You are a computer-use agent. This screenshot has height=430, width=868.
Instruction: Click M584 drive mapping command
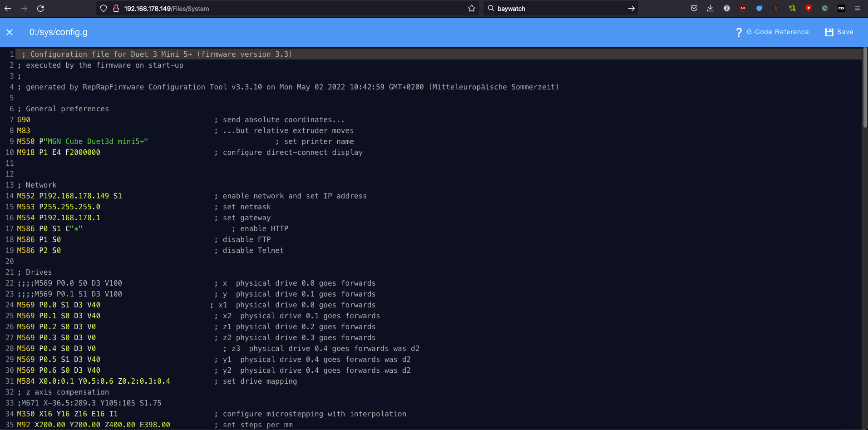26,381
